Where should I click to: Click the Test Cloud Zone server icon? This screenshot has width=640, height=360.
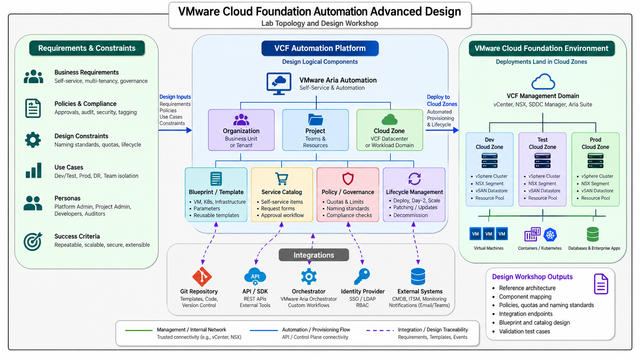point(542,161)
